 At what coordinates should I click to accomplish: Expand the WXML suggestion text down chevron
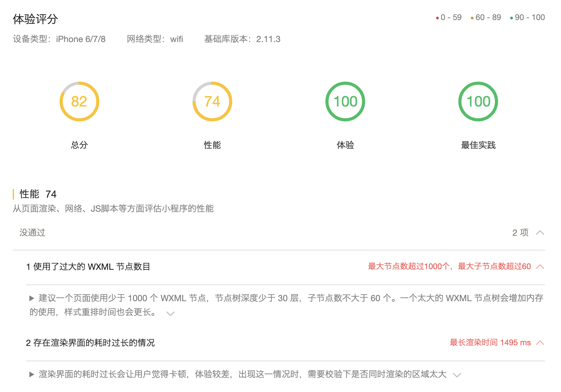[171, 313]
